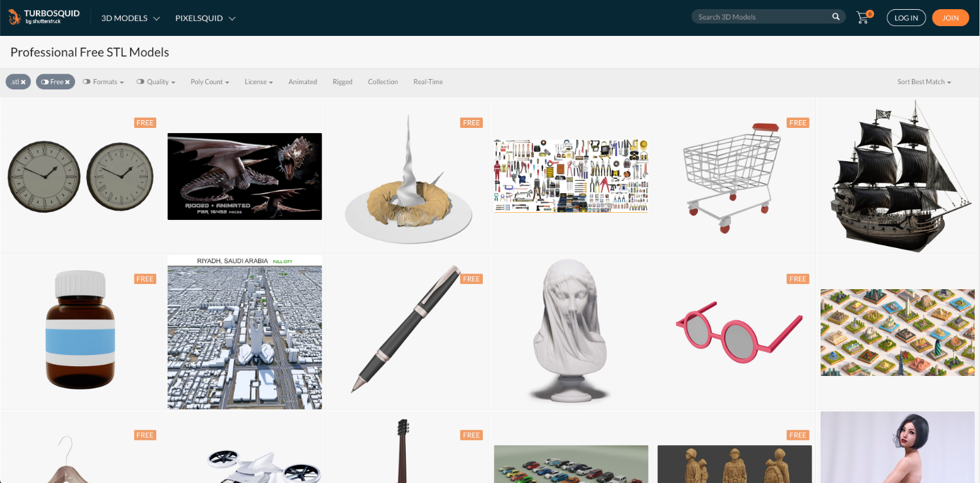Expand the License dropdown
This screenshot has height=483, width=980.
pos(259,82)
